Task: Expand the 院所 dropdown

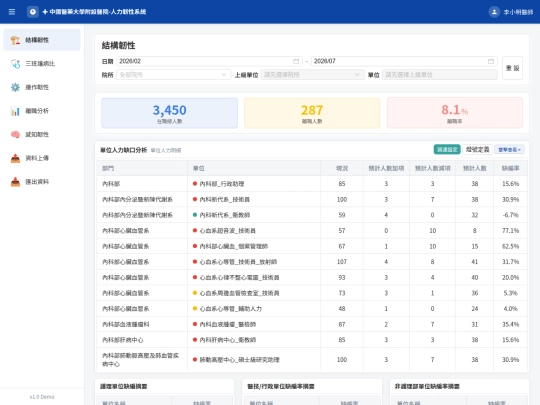Action: [174, 74]
